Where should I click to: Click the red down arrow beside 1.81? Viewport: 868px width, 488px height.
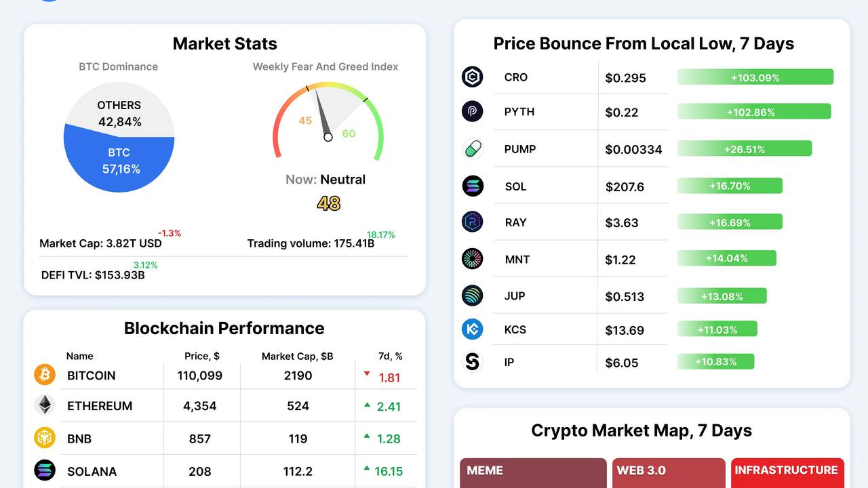coord(367,373)
